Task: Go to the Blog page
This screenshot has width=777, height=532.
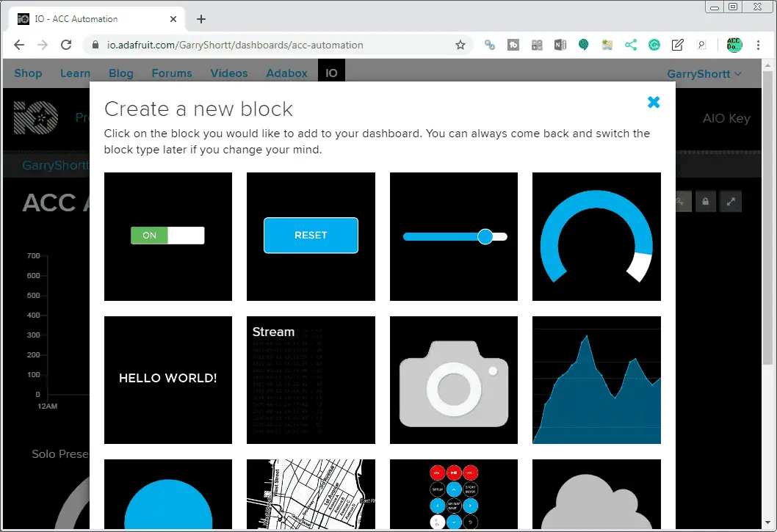Action: (121, 73)
